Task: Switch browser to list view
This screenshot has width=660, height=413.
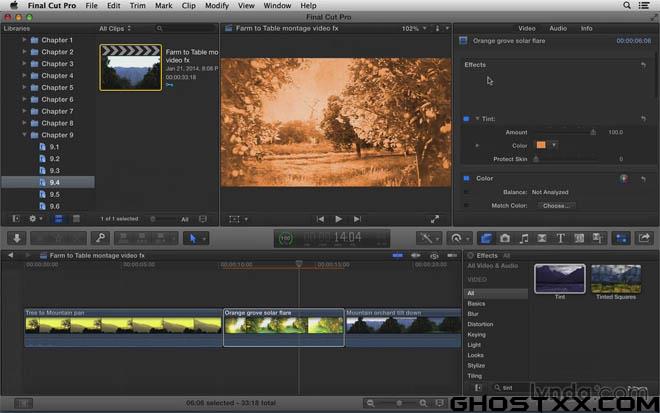Action: point(76,219)
